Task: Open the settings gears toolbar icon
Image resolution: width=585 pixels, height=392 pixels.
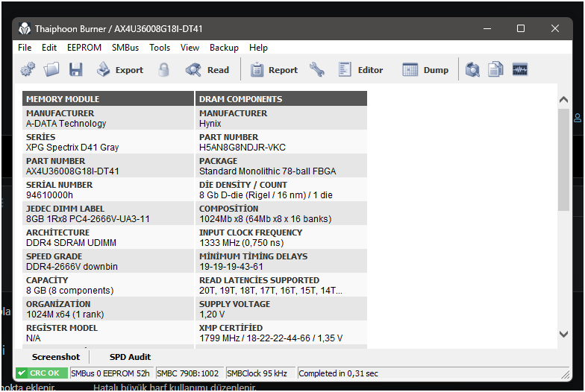Action: pos(28,70)
